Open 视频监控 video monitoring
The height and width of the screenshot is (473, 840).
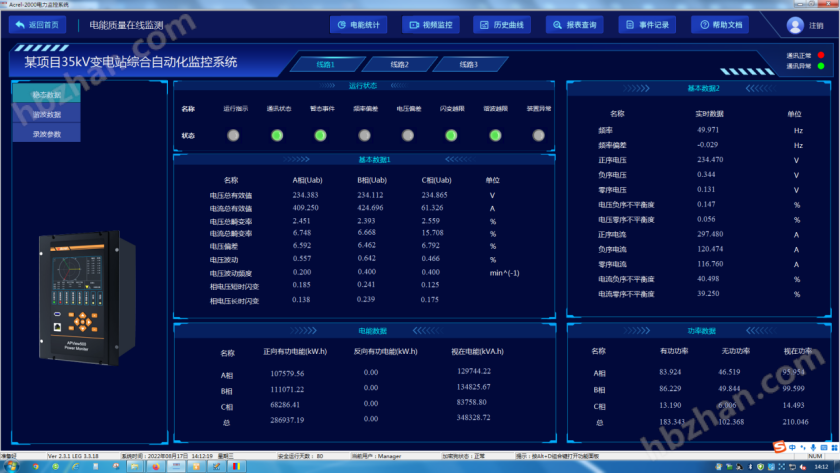432,25
